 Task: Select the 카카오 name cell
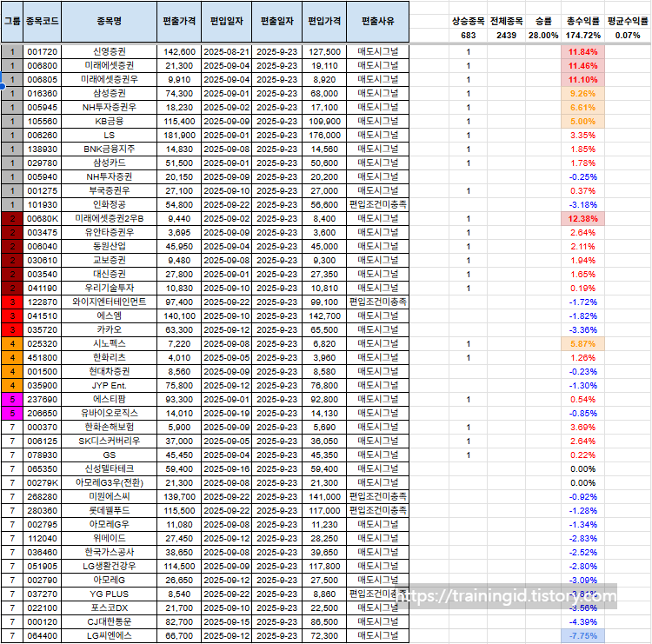109,330
